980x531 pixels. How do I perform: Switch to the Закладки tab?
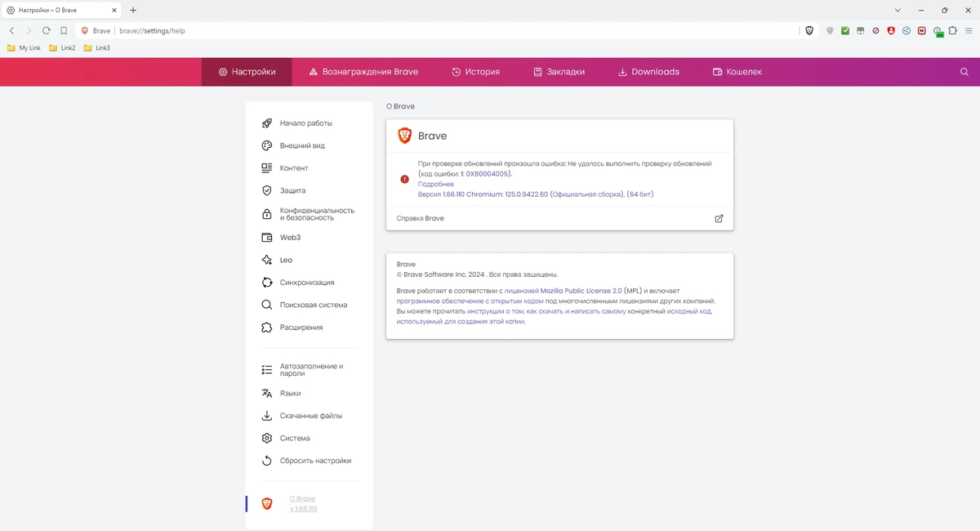coord(559,72)
